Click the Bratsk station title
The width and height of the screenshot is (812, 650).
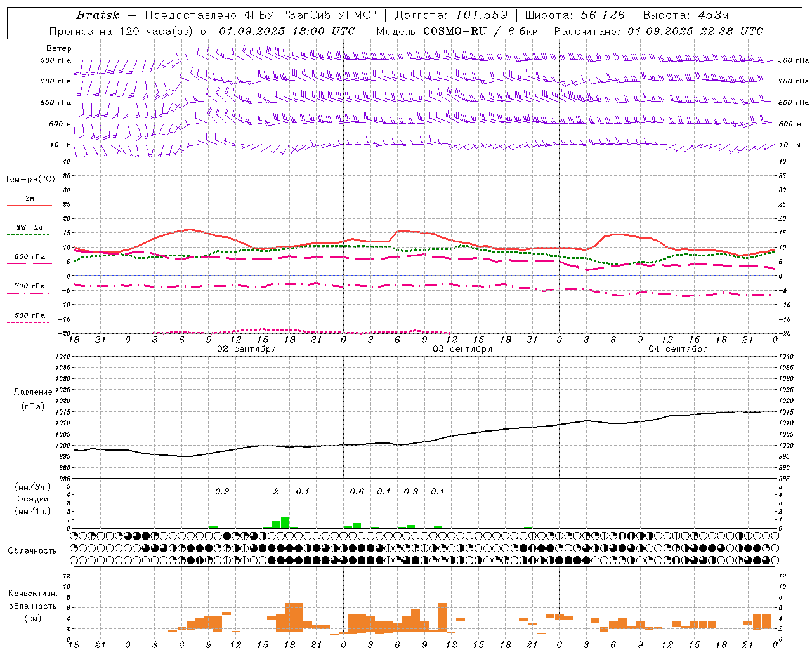tap(98, 15)
